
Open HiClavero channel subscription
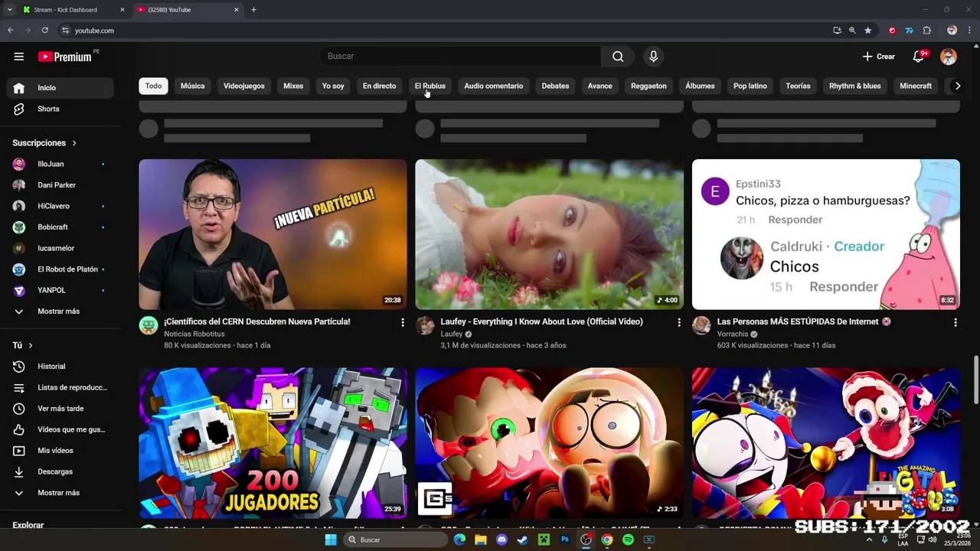(60, 206)
